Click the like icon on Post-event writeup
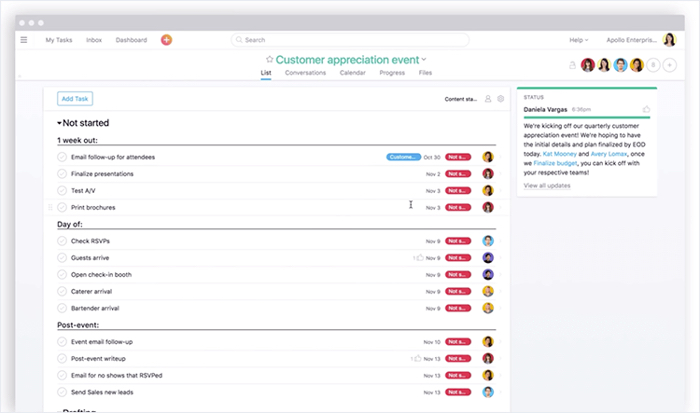Viewport: 700px width, 413px height. [x=417, y=358]
